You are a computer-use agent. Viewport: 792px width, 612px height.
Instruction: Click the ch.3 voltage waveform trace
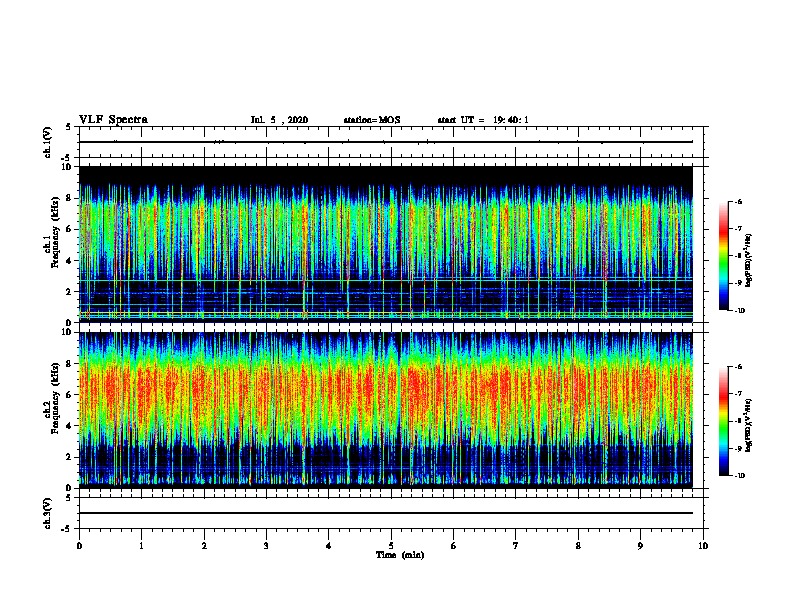pos(386,513)
